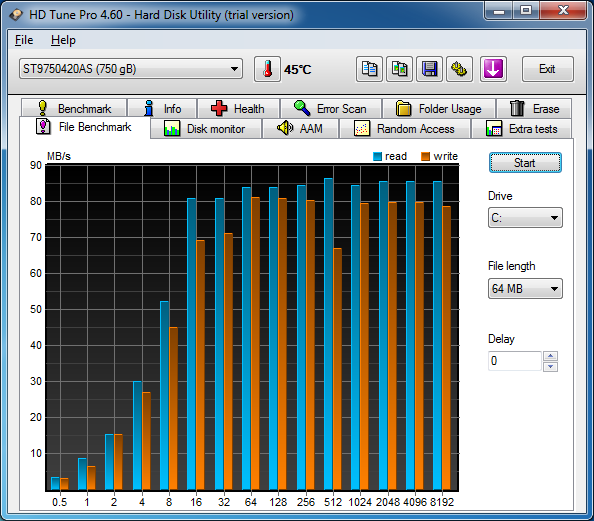Click the copy screenshot to clipboard icon
Viewport: 594px width, 521px height.
click(x=399, y=69)
